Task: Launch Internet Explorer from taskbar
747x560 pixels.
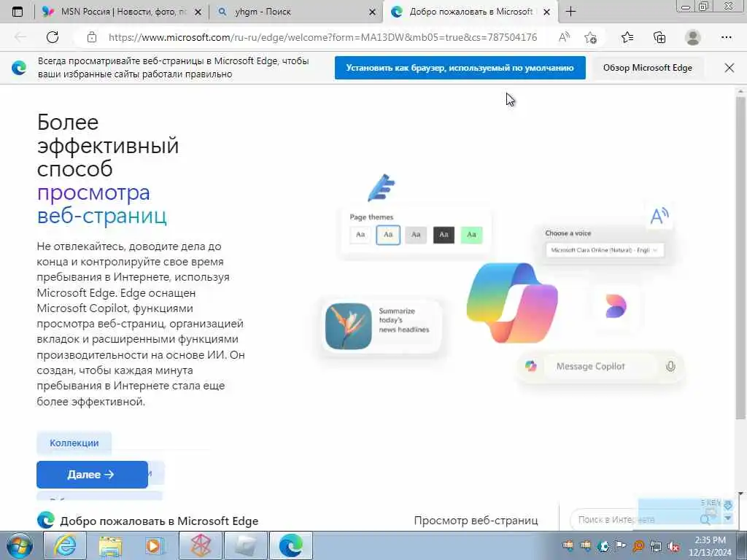Action: click(x=65, y=545)
